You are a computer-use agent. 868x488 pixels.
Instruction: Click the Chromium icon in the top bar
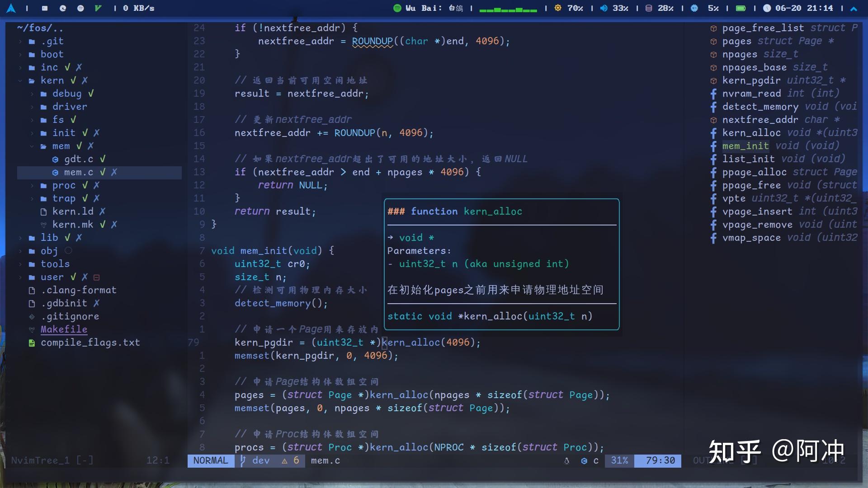(62, 8)
